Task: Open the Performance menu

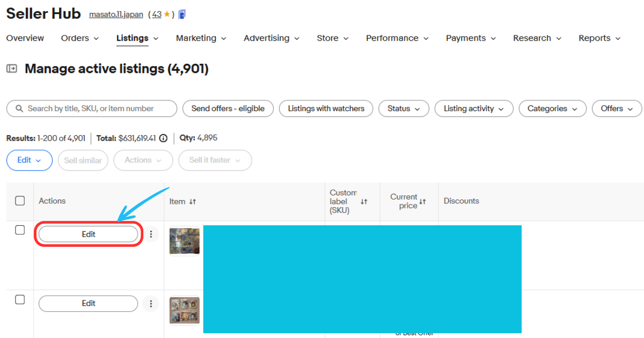Action: (x=398, y=38)
